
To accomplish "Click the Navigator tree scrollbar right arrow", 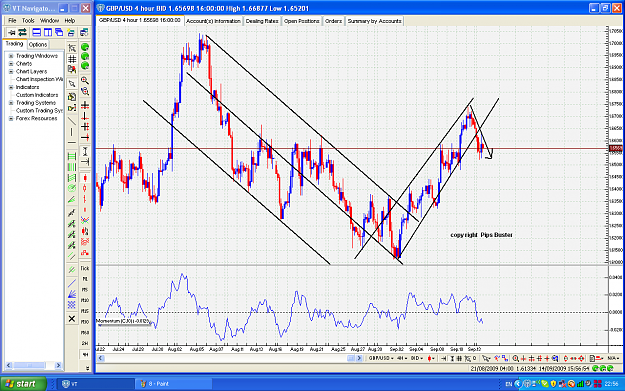I will click(x=58, y=365).
